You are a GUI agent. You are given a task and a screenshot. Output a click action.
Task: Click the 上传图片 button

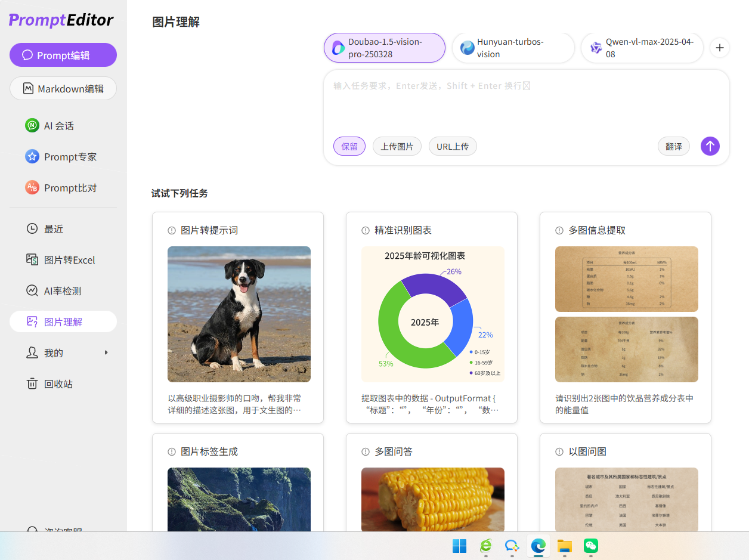click(397, 146)
